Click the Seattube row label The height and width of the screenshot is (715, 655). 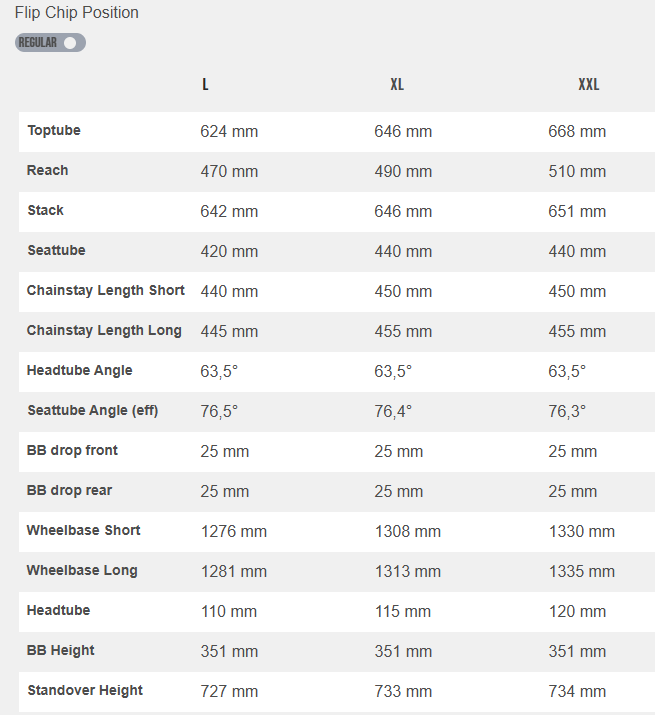pyautogui.click(x=56, y=251)
